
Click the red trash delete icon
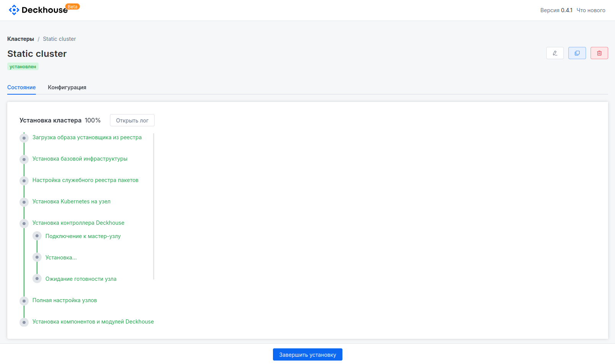point(599,53)
